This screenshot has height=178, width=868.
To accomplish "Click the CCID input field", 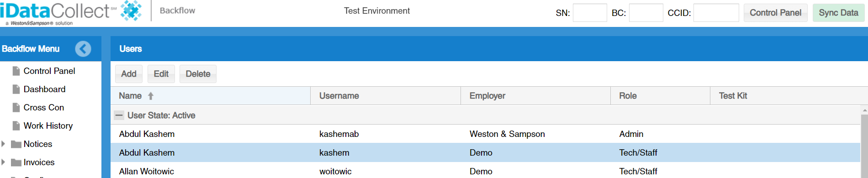I will click(716, 13).
